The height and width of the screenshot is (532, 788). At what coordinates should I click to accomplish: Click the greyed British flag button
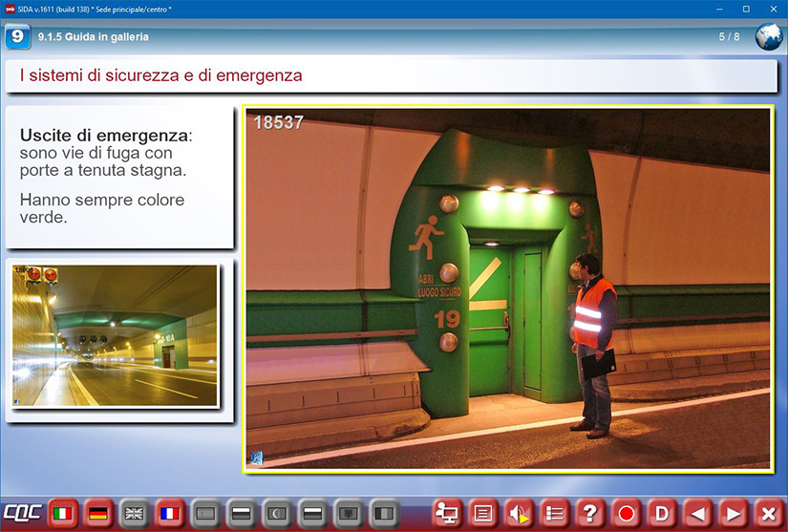click(x=135, y=513)
